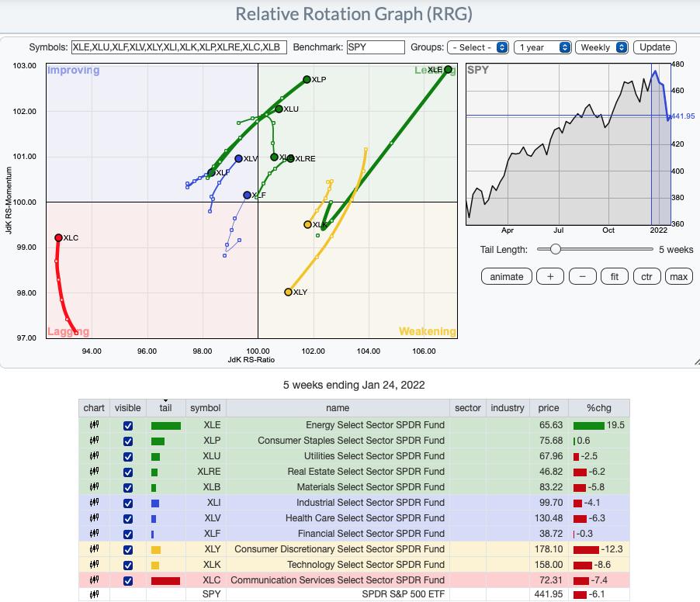Toggle visibility of XLF Financial sector
Image resolution: width=700 pixels, height=602 pixels.
128,534
